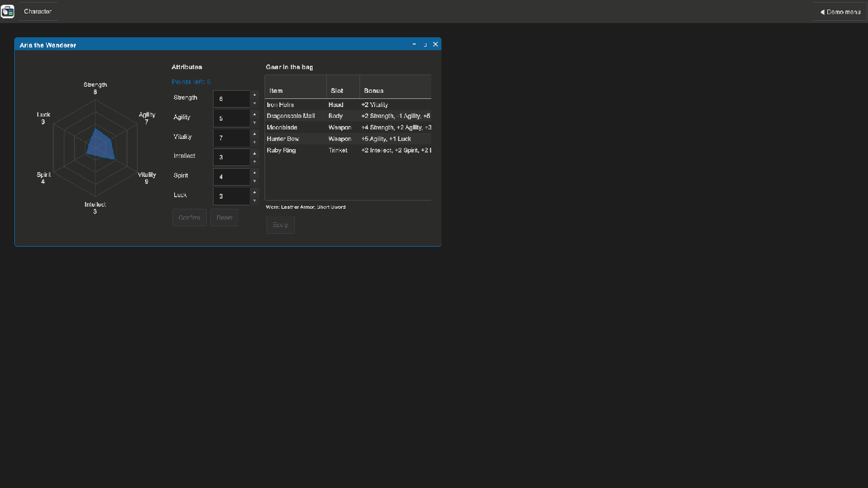The width and height of the screenshot is (868, 488).
Task: Increase Strength with the up arrow
Action: tap(254, 95)
